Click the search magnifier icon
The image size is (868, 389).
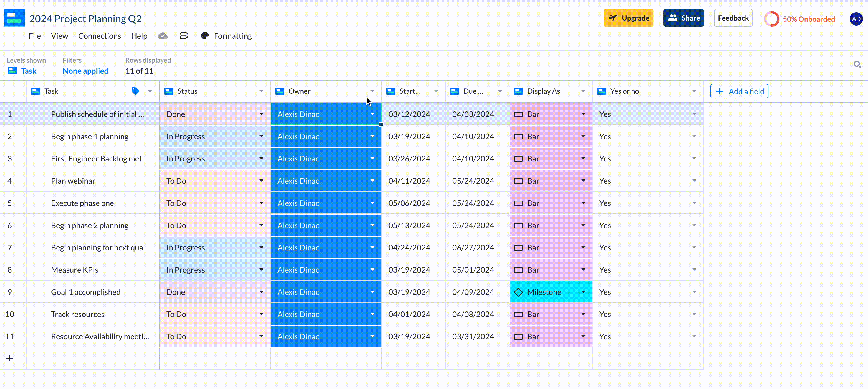coord(857,64)
